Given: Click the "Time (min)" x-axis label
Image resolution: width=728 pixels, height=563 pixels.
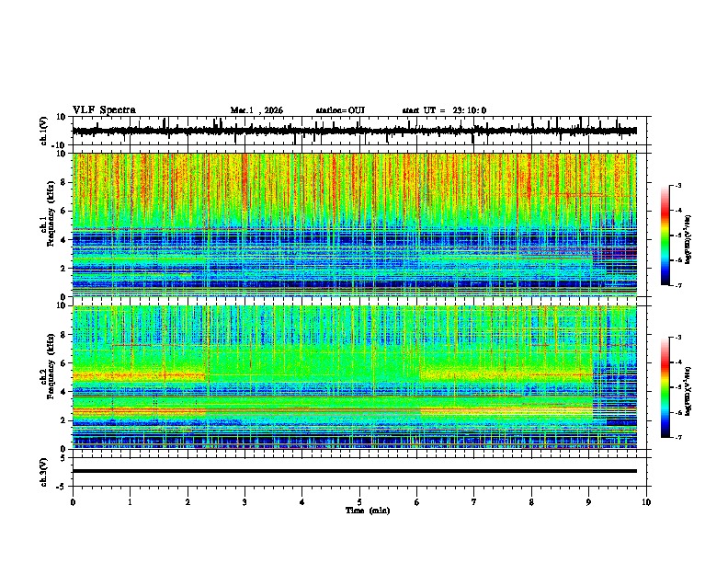Looking at the screenshot, I should point(368,511).
